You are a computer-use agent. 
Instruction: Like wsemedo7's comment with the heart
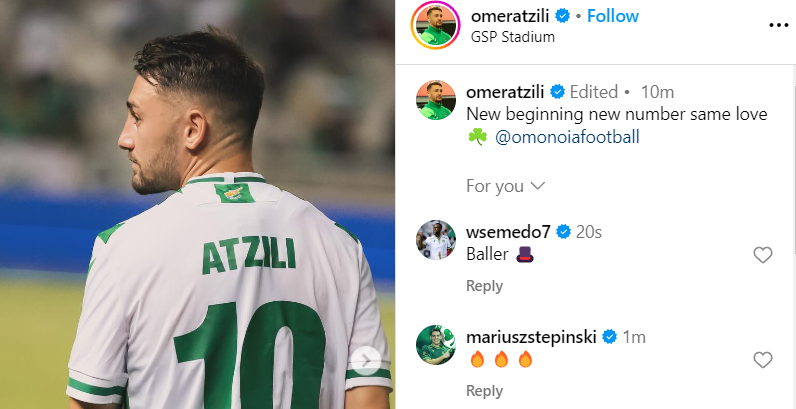(762, 255)
